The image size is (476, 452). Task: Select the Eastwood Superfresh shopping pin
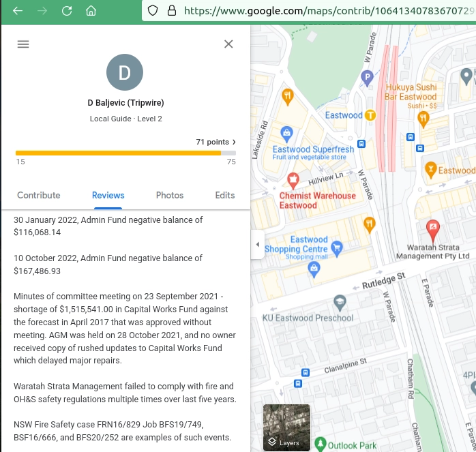(x=286, y=134)
